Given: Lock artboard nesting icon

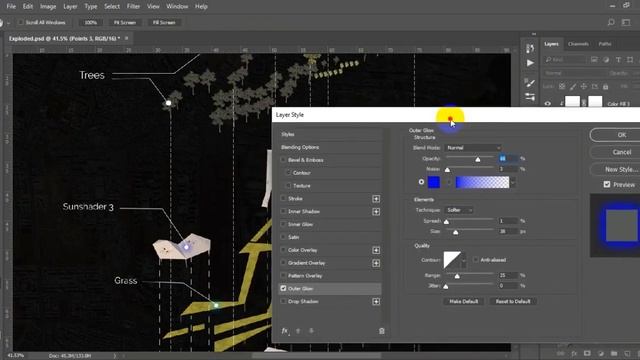Looking at the screenshot, I should tap(595, 87).
